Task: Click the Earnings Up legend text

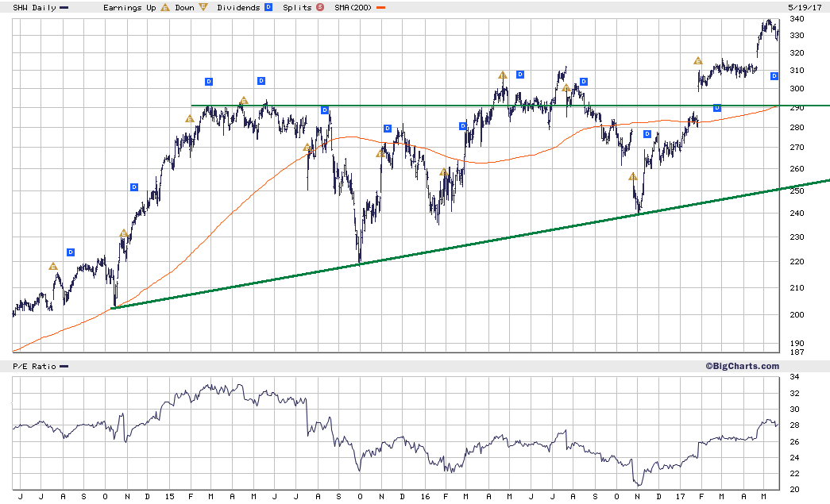Action: click(x=129, y=7)
